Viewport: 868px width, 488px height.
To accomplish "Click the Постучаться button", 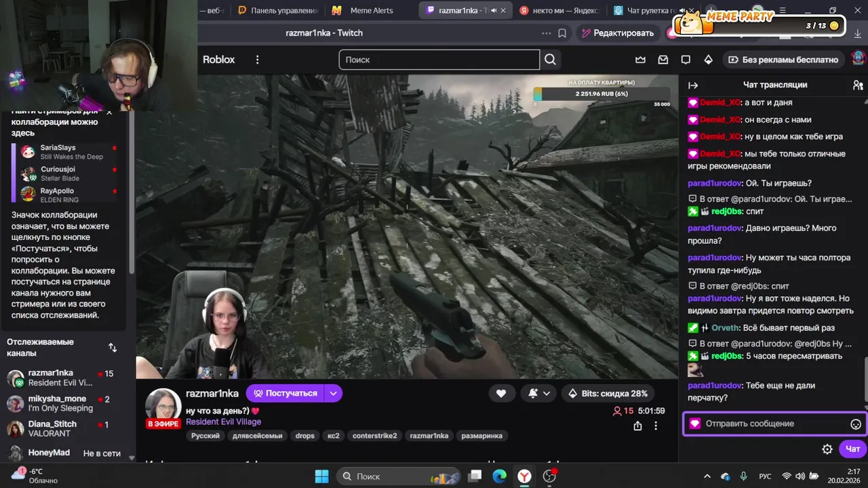I will [285, 393].
